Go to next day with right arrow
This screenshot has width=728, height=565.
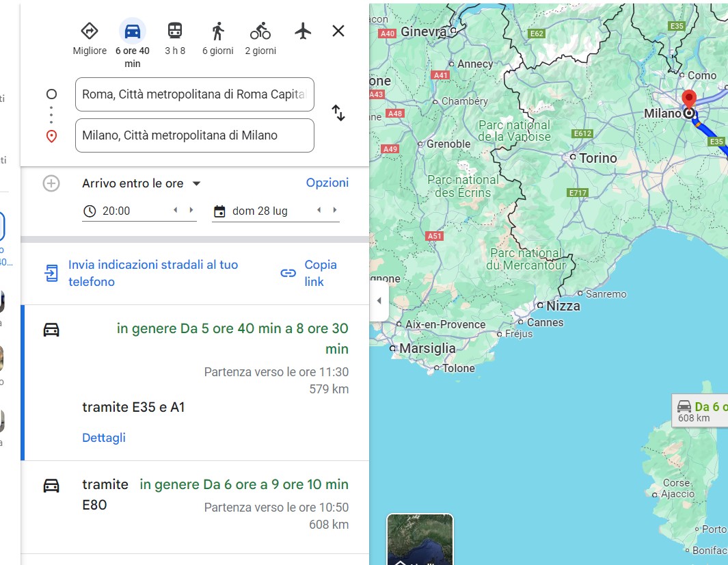(x=334, y=210)
